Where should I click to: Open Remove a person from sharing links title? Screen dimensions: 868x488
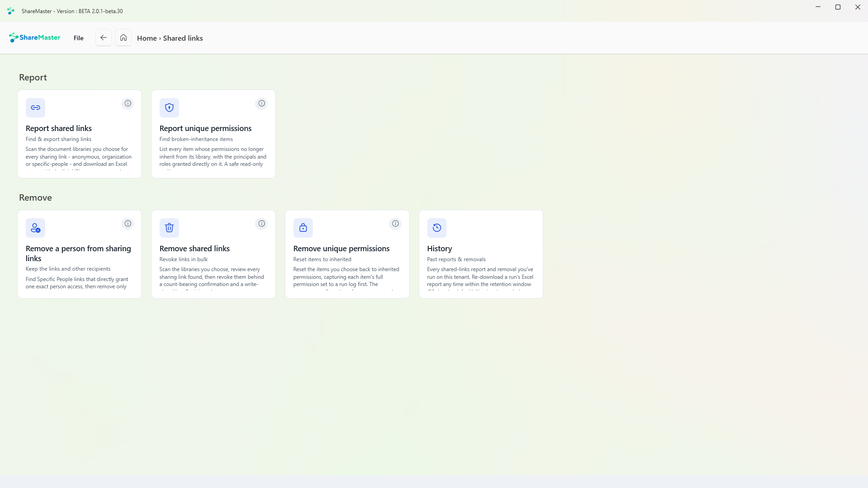pos(78,253)
